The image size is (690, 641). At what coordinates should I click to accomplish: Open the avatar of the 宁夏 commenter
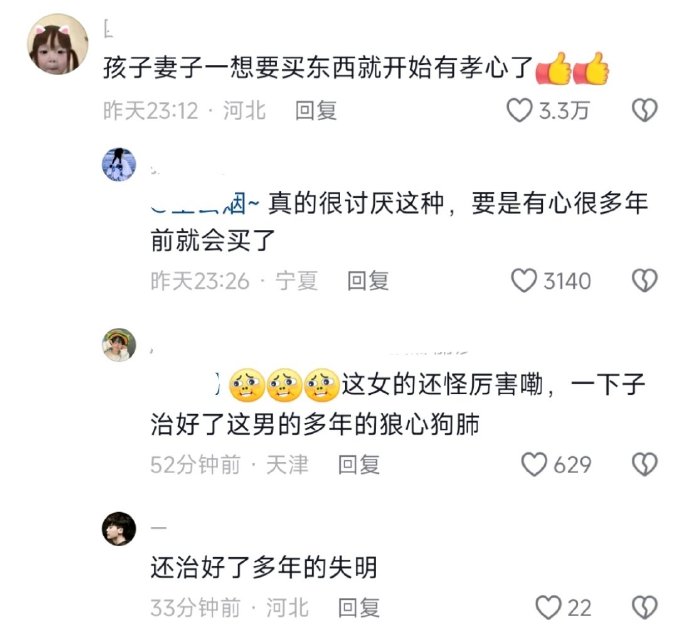(x=119, y=165)
